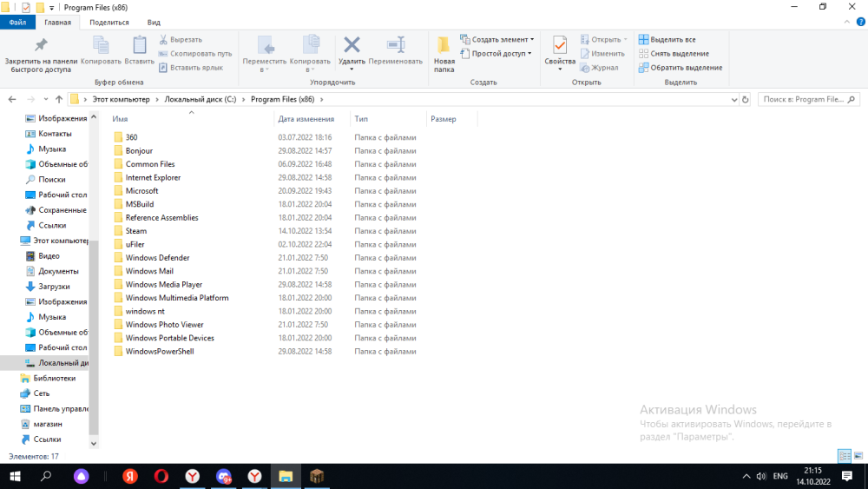Screen dimensions: 868x489
Task: Click Этот компьютер in breadcrumb path
Action: 121,99
